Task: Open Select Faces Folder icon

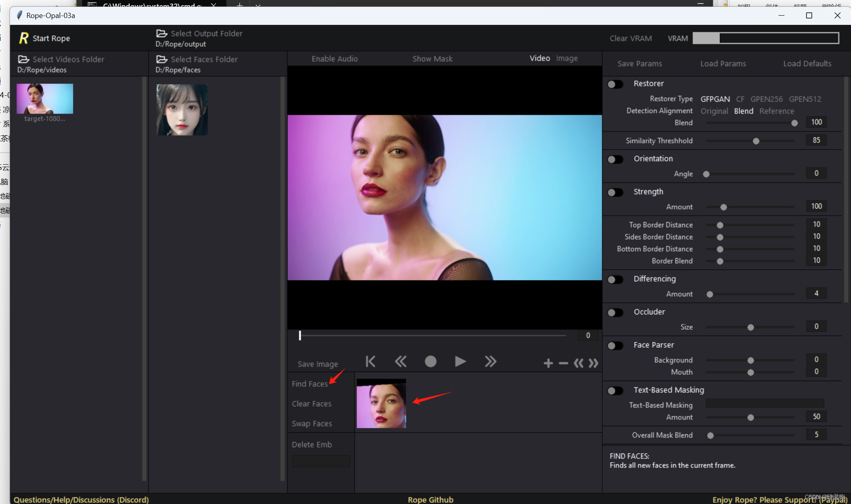Action: 161,59
